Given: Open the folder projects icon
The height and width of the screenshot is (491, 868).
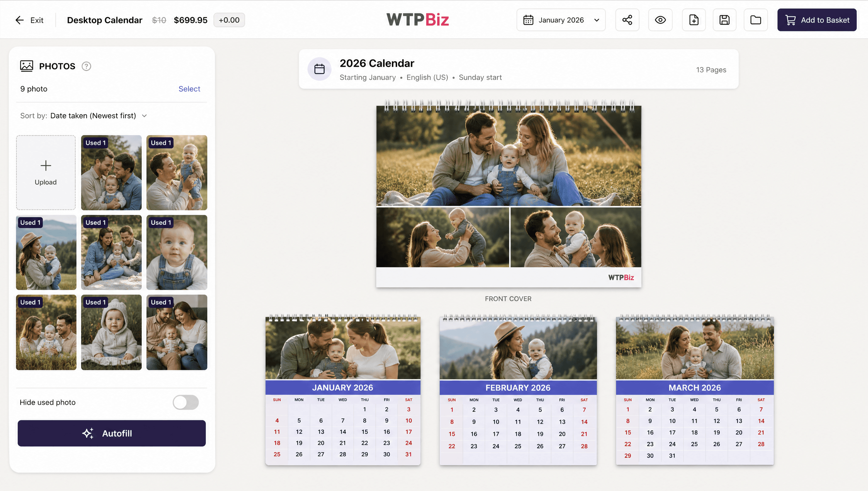Looking at the screenshot, I should tap(755, 20).
